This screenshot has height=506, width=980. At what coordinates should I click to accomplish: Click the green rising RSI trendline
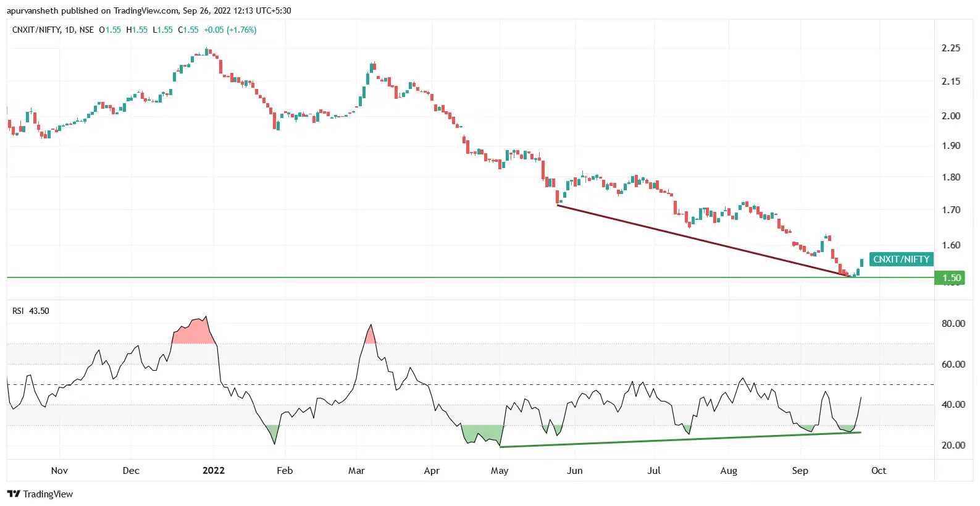pyautogui.click(x=679, y=439)
